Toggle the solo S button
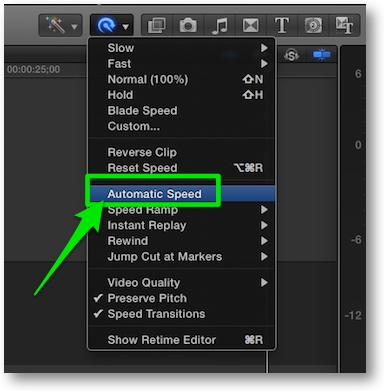This screenshot has width=385, height=392. click(x=292, y=55)
